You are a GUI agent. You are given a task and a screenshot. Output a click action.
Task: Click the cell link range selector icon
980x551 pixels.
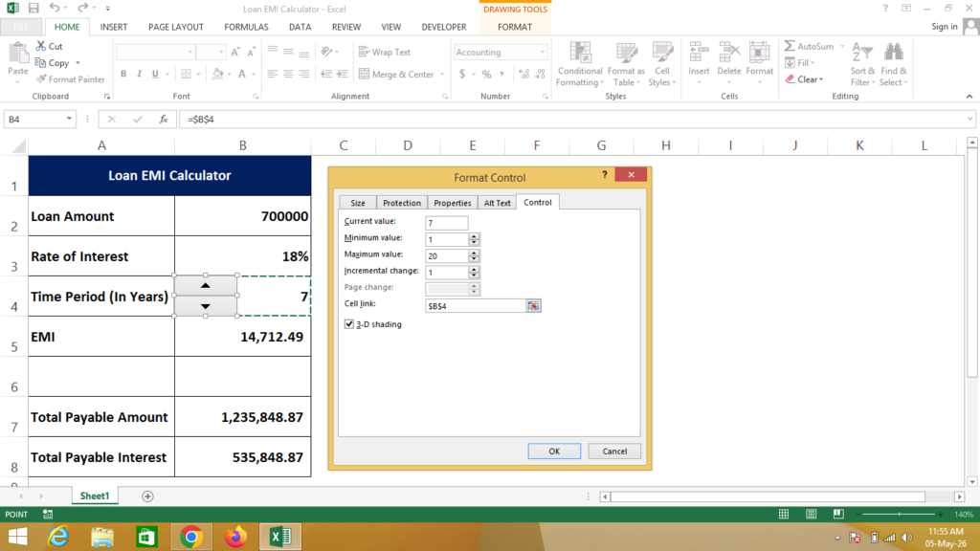point(532,305)
